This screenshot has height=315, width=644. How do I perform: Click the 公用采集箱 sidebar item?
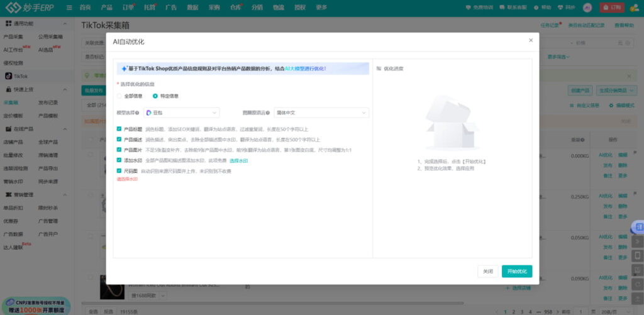(x=50, y=36)
